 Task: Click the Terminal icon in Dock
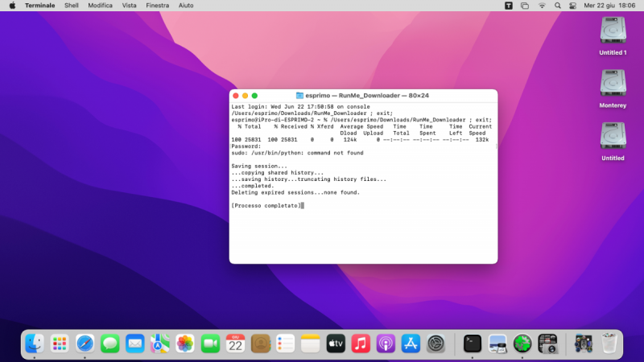coord(473,344)
